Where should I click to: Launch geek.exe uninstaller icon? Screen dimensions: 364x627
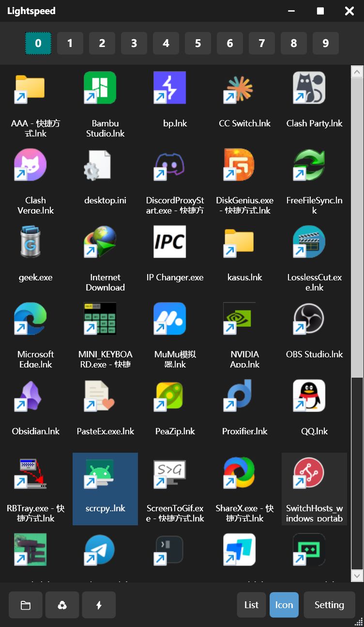coord(30,242)
